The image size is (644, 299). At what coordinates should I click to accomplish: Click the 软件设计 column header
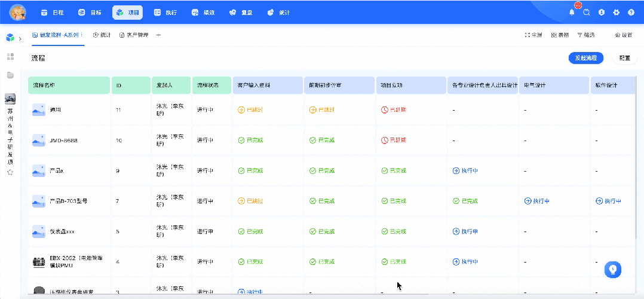(x=614, y=86)
